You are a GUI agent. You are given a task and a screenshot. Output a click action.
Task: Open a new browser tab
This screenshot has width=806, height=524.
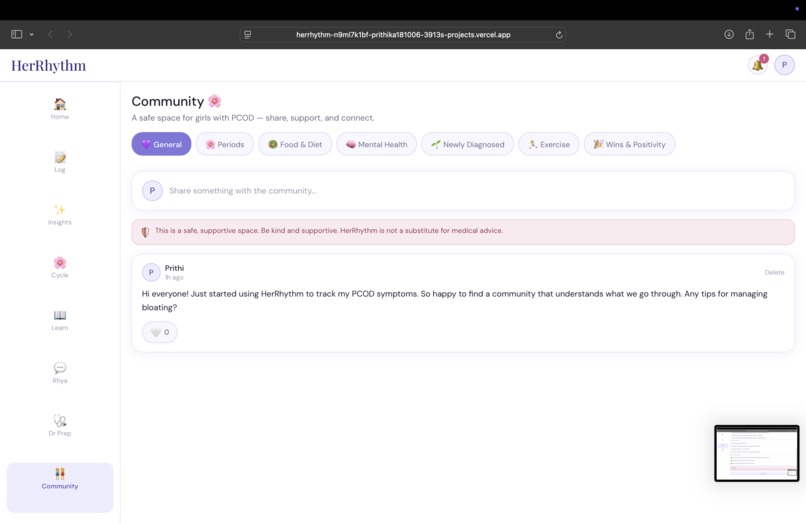click(x=770, y=34)
